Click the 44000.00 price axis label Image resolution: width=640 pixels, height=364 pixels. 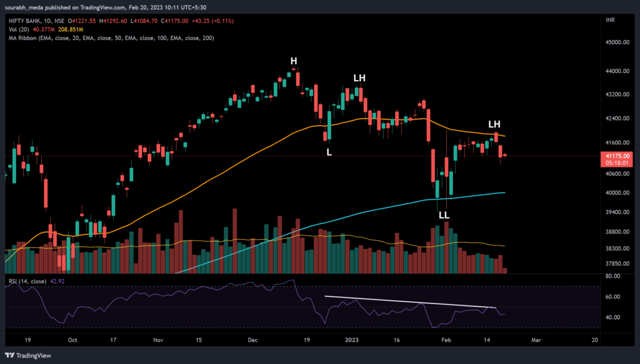tap(617, 71)
